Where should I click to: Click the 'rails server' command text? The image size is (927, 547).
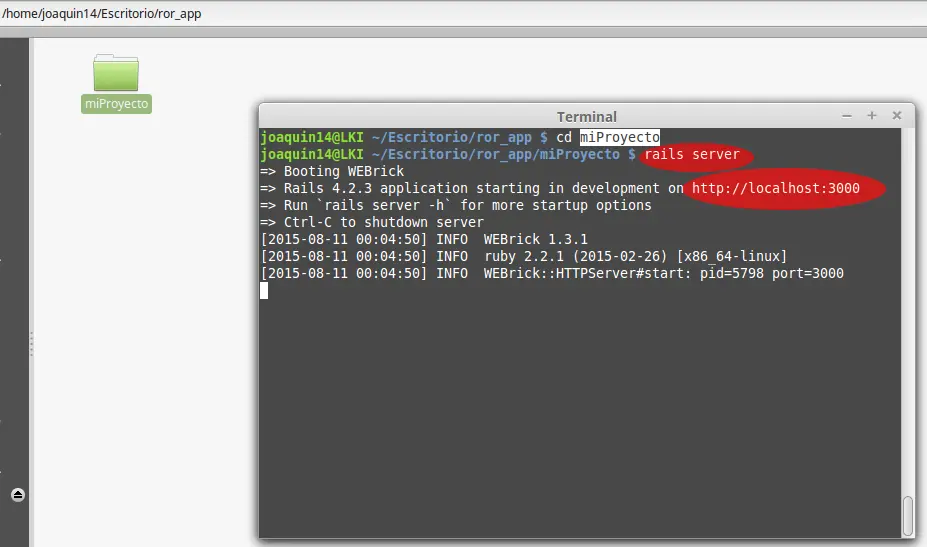click(x=692, y=154)
